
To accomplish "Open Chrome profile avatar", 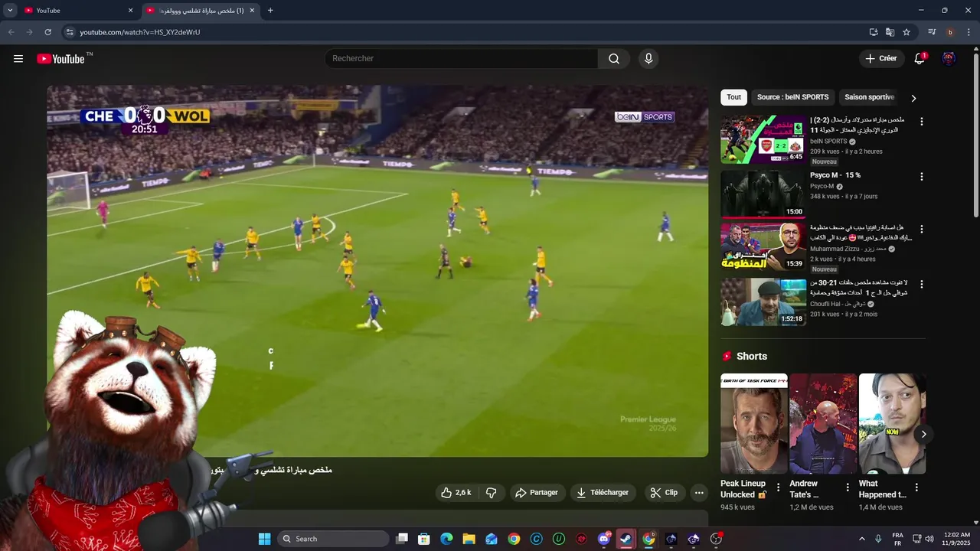I will click(x=950, y=32).
